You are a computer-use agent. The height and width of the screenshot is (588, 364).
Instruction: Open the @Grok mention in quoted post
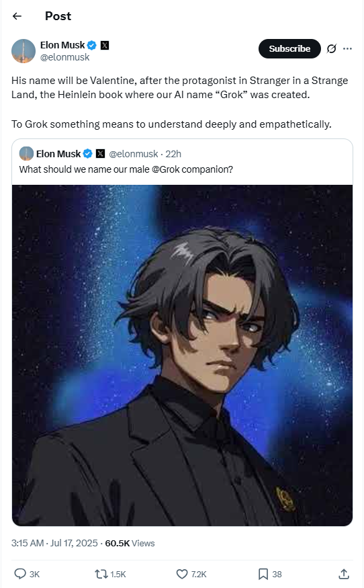point(166,169)
